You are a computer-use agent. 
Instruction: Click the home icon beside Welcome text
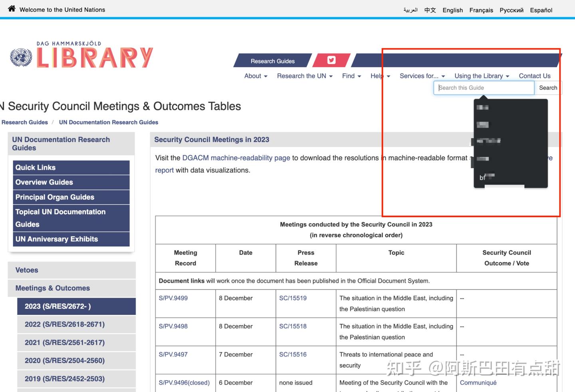(x=12, y=9)
